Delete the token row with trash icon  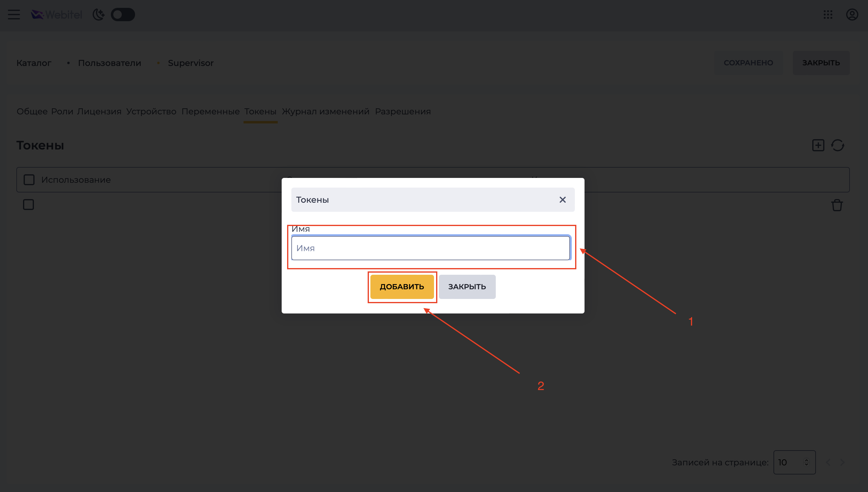click(x=837, y=205)
